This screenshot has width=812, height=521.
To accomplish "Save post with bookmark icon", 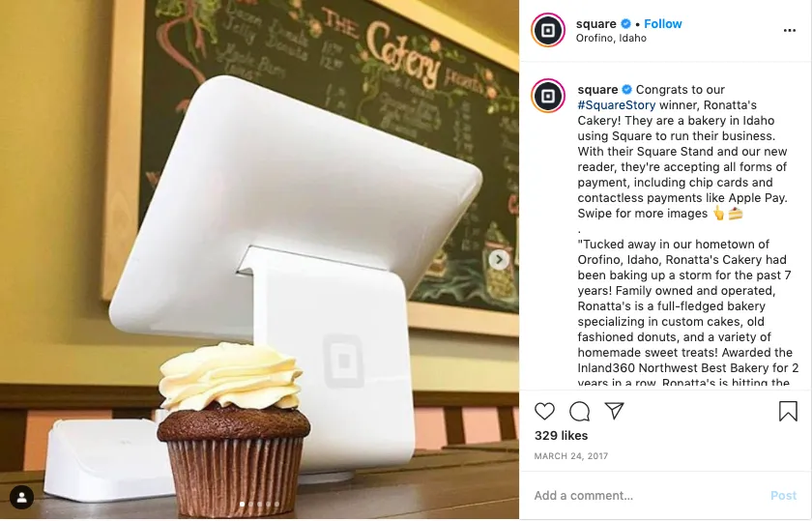I will point(788,411).
